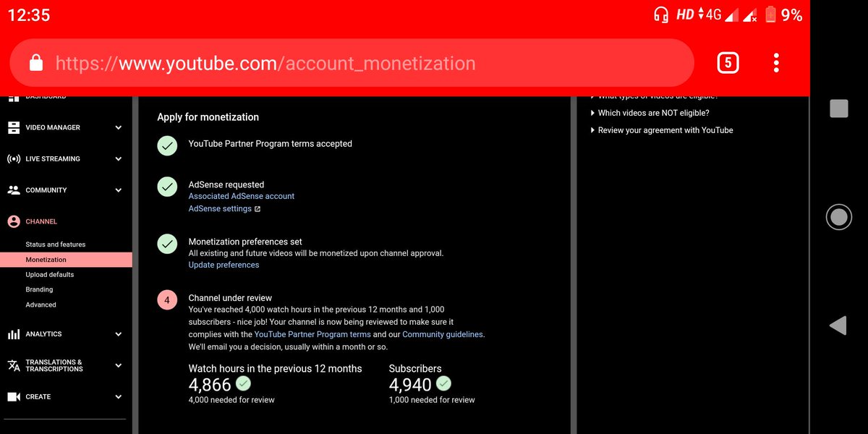Image resolution: width=868 pixels, height=434 pixels.
Task: Expand 'Which videos are NOT eligible?' question
Action: tap(650, 113)
